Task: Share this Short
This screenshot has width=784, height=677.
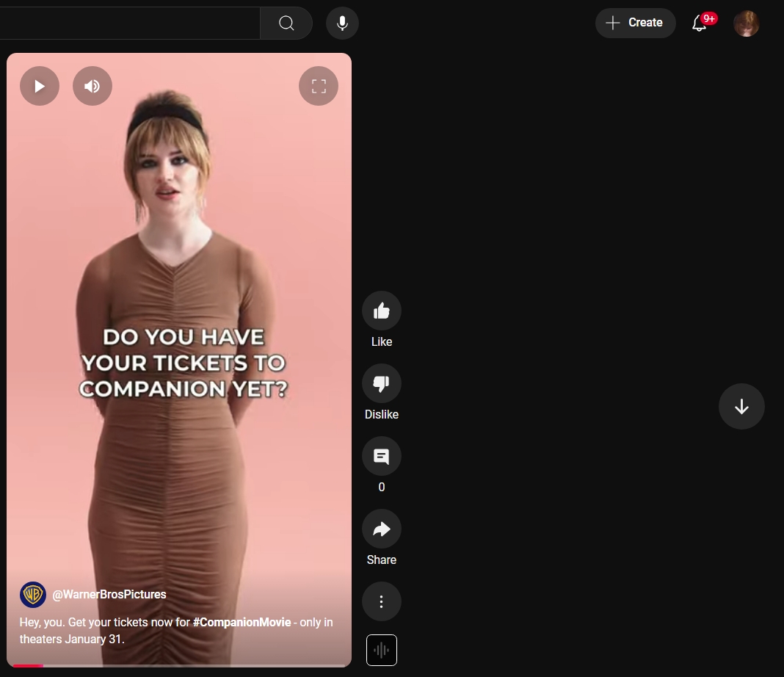Action: [x=382, y=529]
